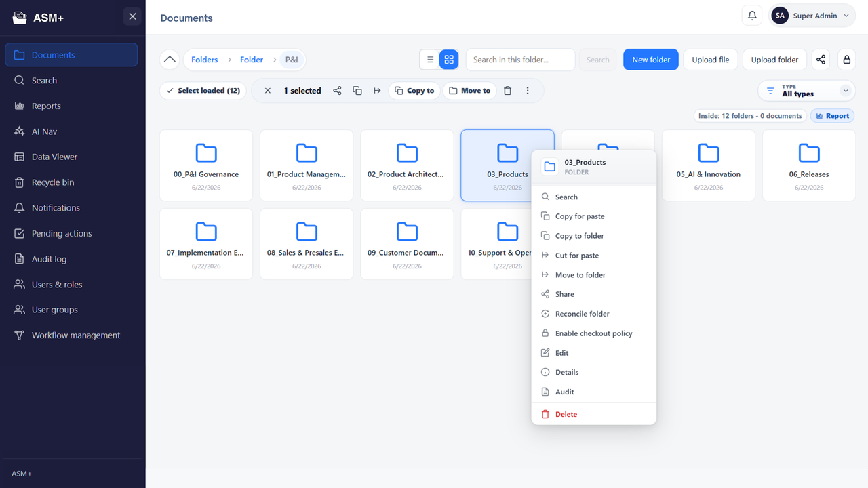868x488 pixels.
Task: Choose Copy for paste in context menu
Action: [594, 216]
